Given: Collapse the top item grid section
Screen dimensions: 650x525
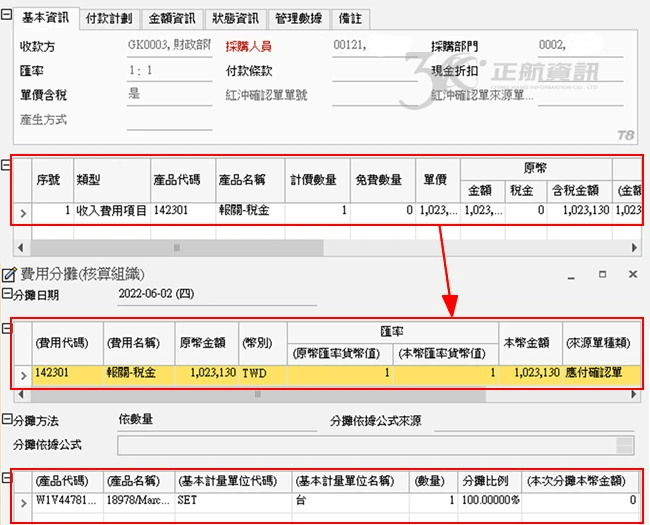Looking at the screenshot, I should click(x=7, y=166).
